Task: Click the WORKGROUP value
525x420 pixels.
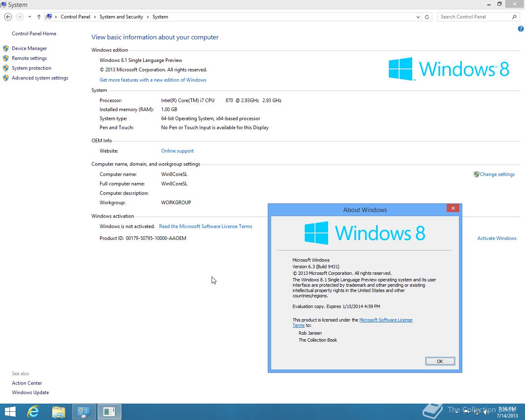Action: (x=176, y=203)
